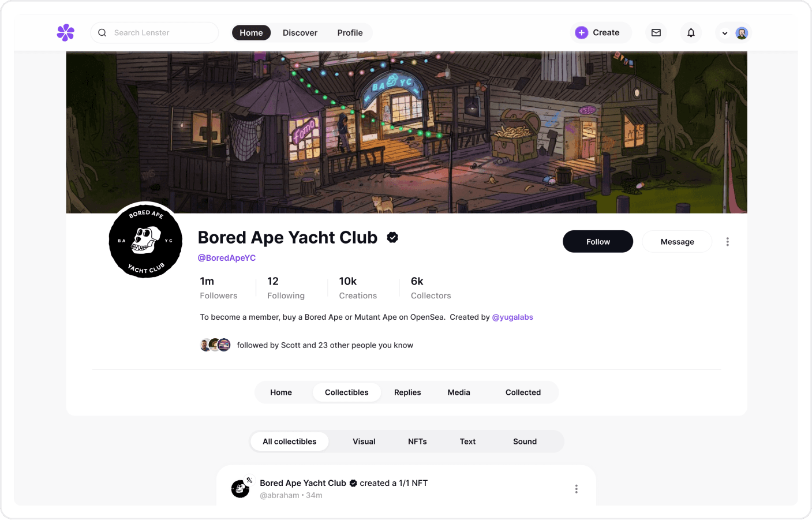Open the notifications bell icon
The width and height of the screenshot is (812, 520).
pyautogui.click(x=691, y=33)
